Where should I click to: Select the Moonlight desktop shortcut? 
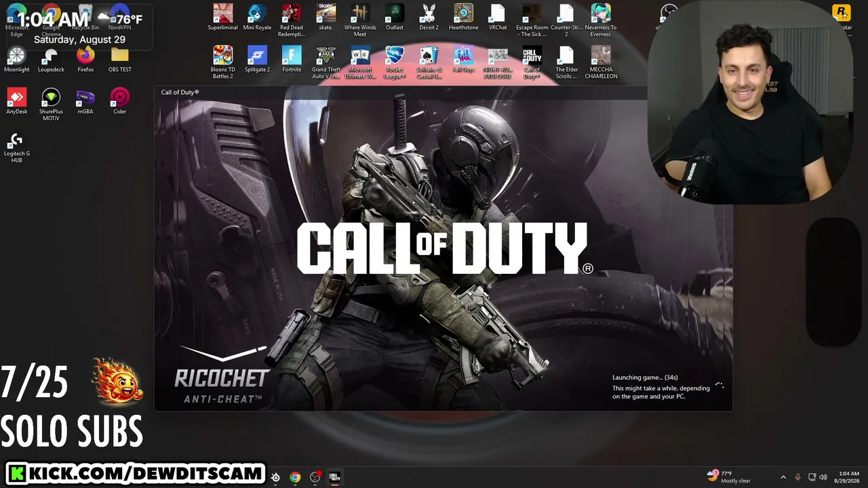pos(16,60)
